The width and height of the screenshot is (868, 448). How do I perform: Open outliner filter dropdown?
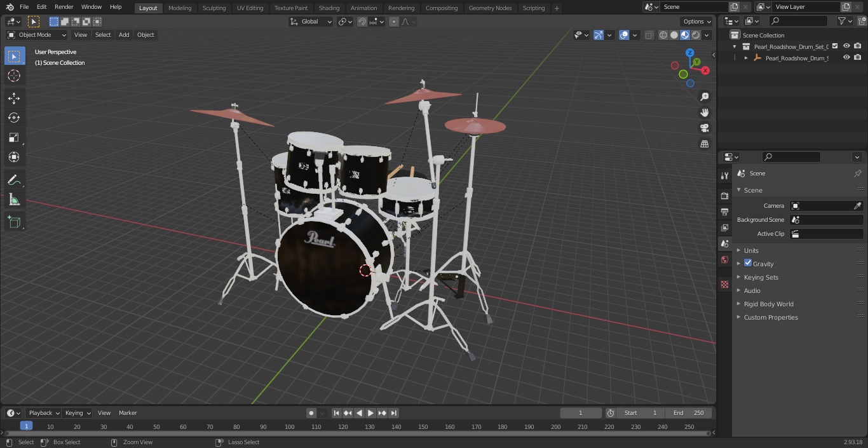[x=844, y=21]
